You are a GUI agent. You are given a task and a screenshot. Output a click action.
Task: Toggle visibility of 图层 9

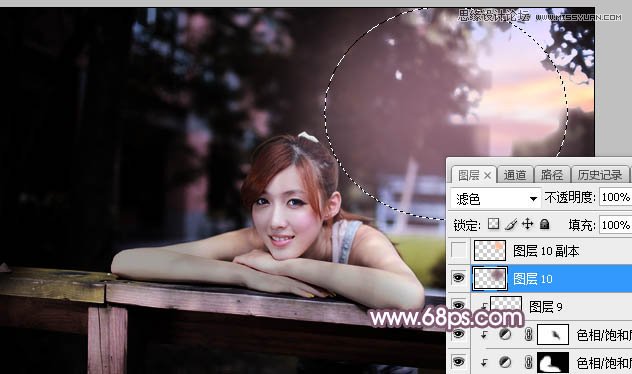point(458,304)
